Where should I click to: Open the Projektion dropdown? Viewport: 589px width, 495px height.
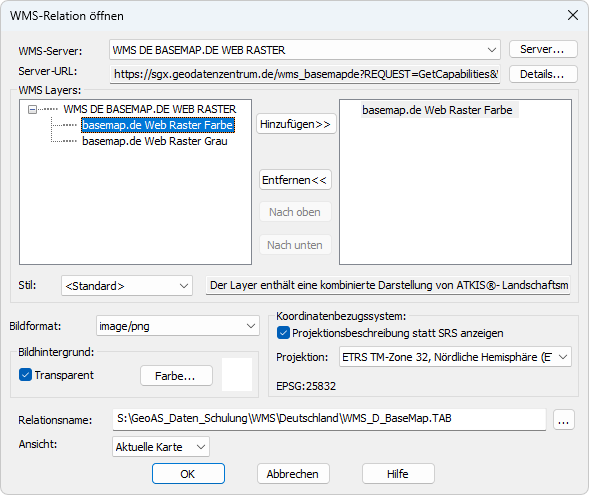tap(455, 357)
